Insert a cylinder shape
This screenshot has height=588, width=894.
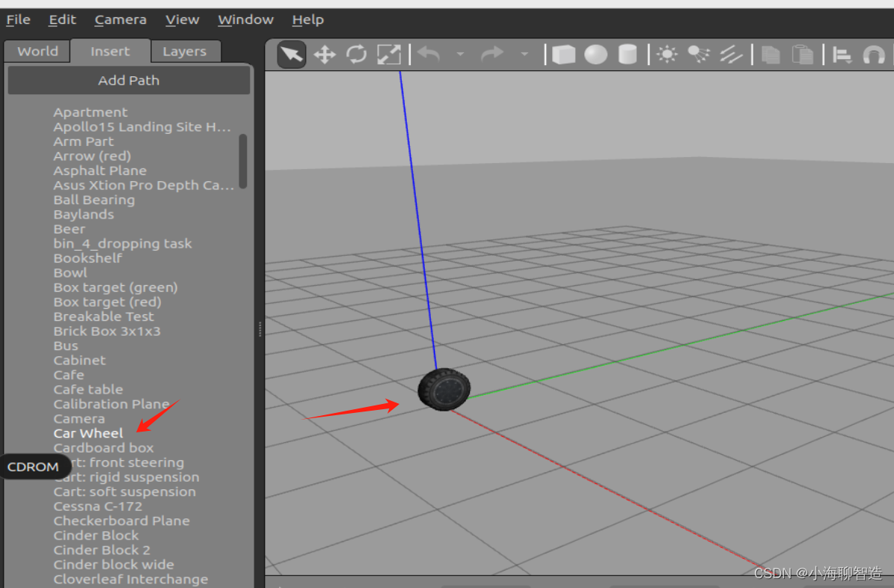[x=628, y=55]
